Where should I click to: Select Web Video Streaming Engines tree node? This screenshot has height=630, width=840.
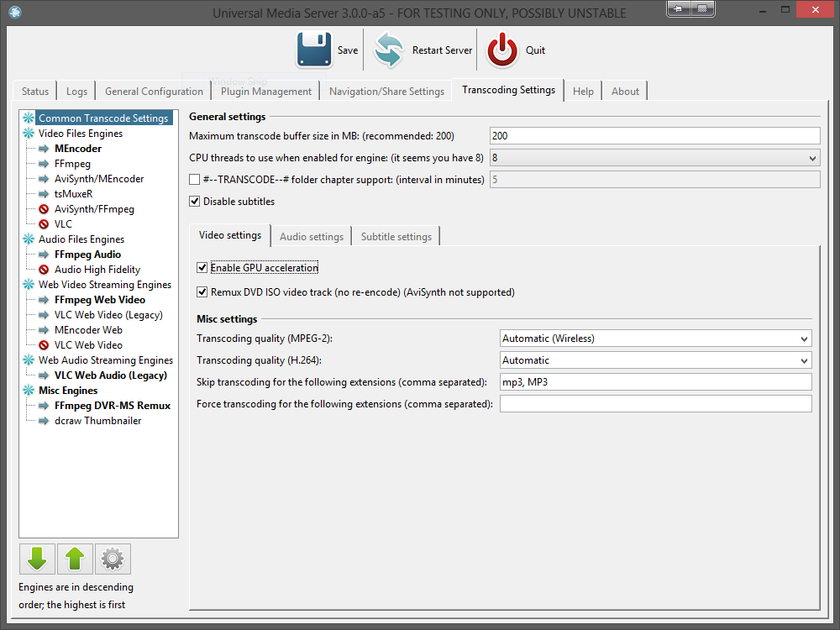(105, 285)
